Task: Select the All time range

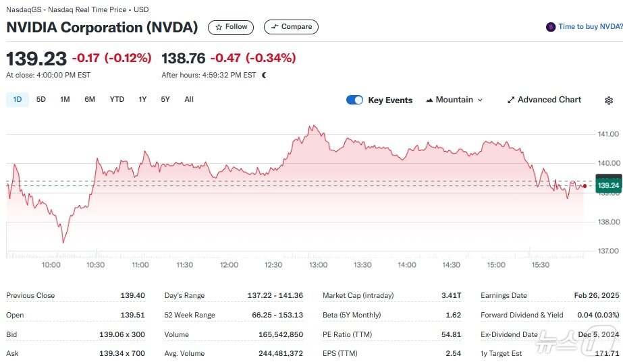Action: click(x=189, y=100)
